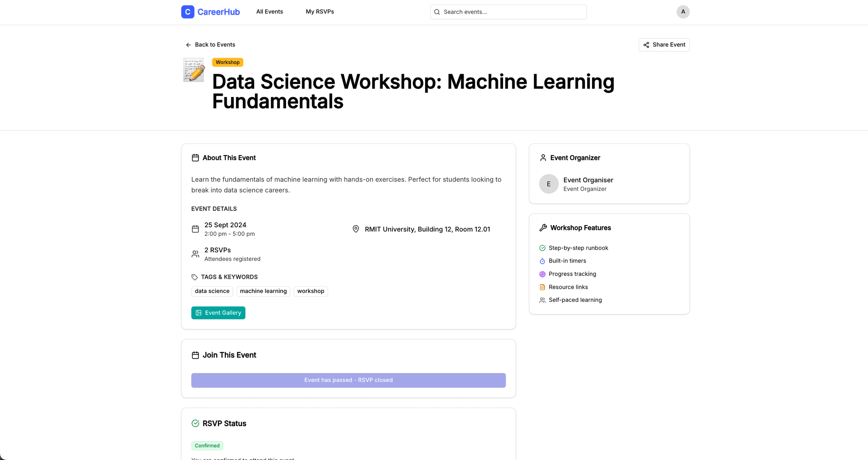Viewport: 868px width, 460px height.
Task: Click the calendar icon beside event date
Action: point(195,229)
